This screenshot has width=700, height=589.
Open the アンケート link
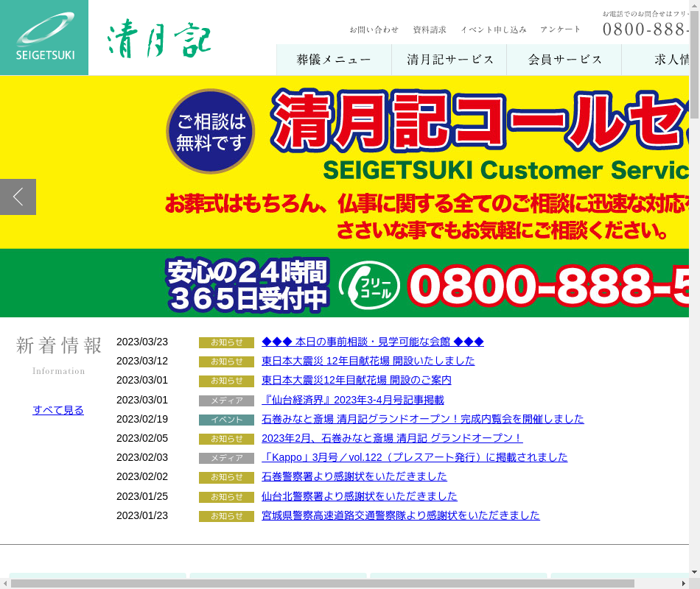[x=560, y=29]
